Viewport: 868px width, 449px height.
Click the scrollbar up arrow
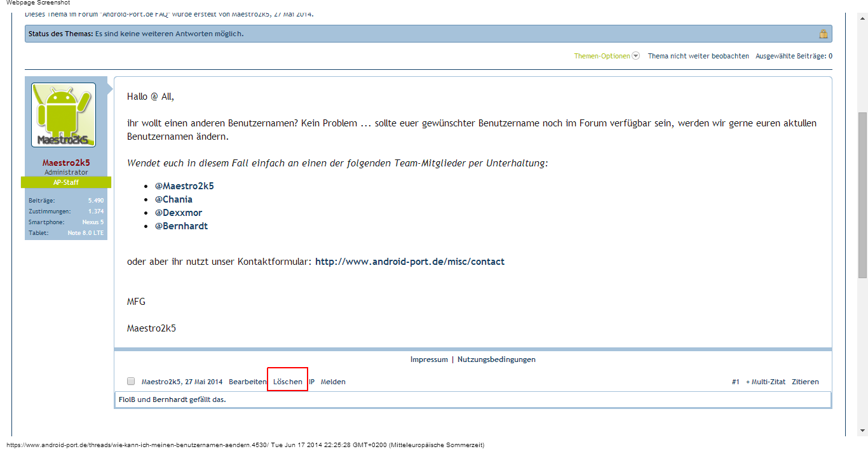[x=862, y=18]
